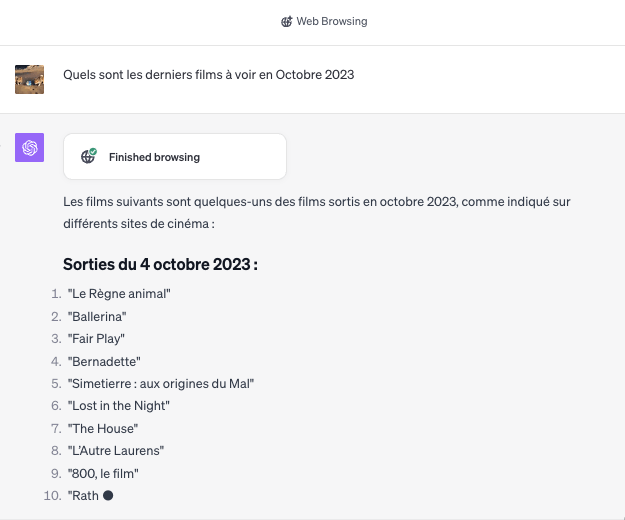Click the "Bernadette" list entry

point(104,362)
